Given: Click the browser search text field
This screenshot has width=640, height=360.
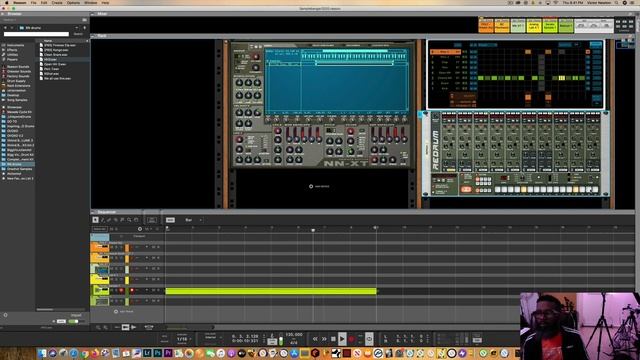Looking at the screenshot, I should point(37,34).
